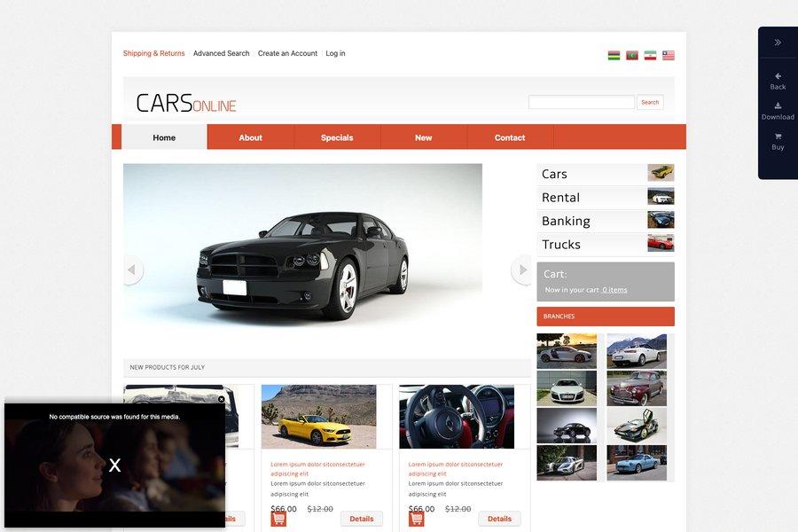Click the Download icon in the dark sidebar
Viewport: 798px width, 532px height.
(x=778, y=106)
